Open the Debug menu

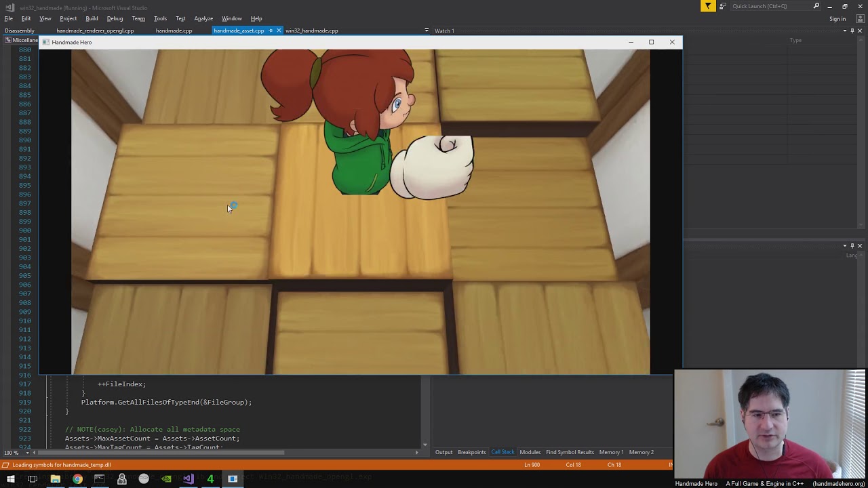115,19
